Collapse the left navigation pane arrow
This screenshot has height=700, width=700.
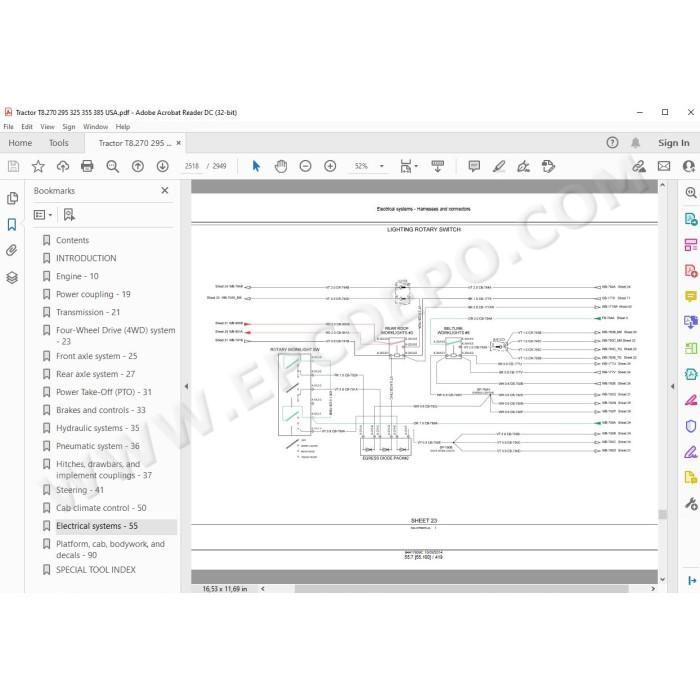tap(186, 387)
